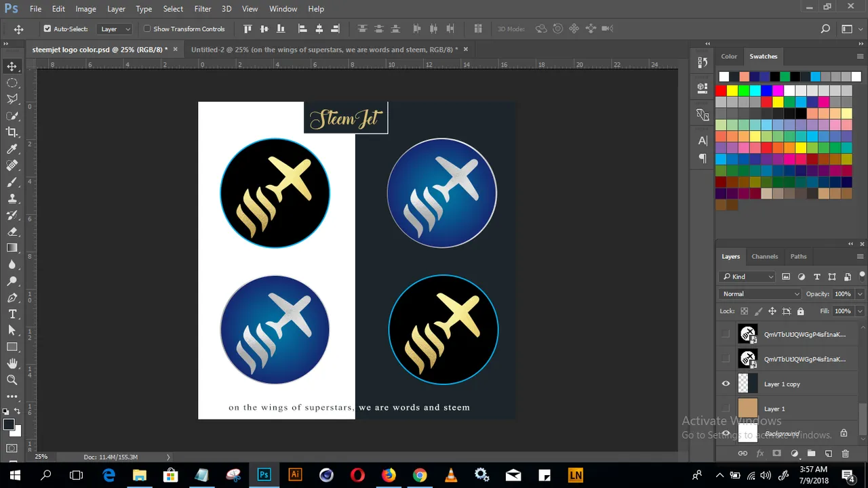Select the Hand tool
This screenshot has height=488, width=868.
tap(12, 364)
